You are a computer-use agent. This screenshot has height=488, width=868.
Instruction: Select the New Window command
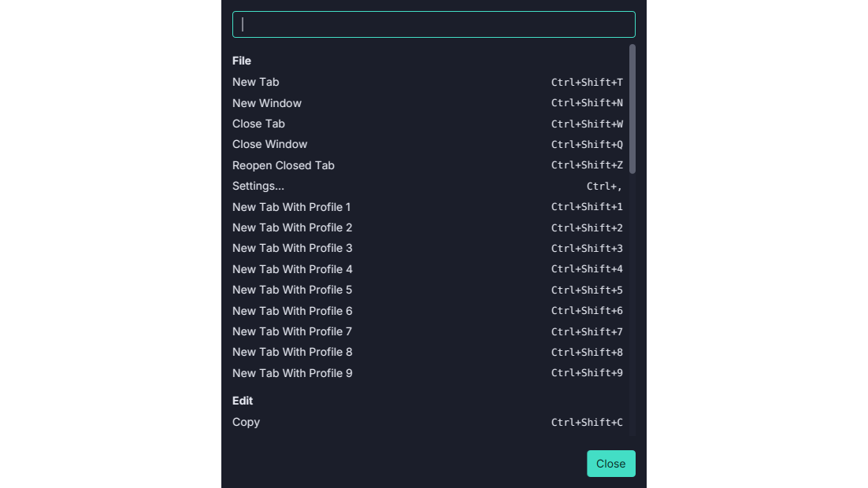pos(428,103)
